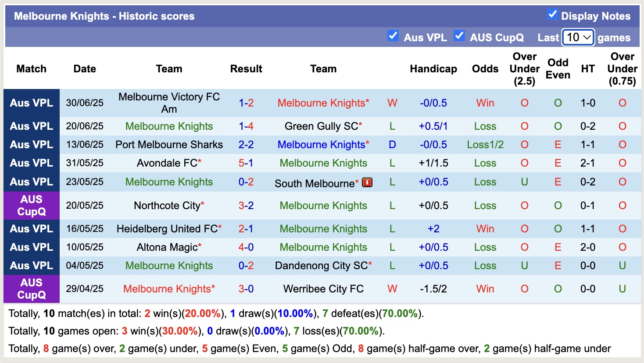644x363 pixels.
Task: Open the Werribee City FC team link
Action: pos(323,289)
